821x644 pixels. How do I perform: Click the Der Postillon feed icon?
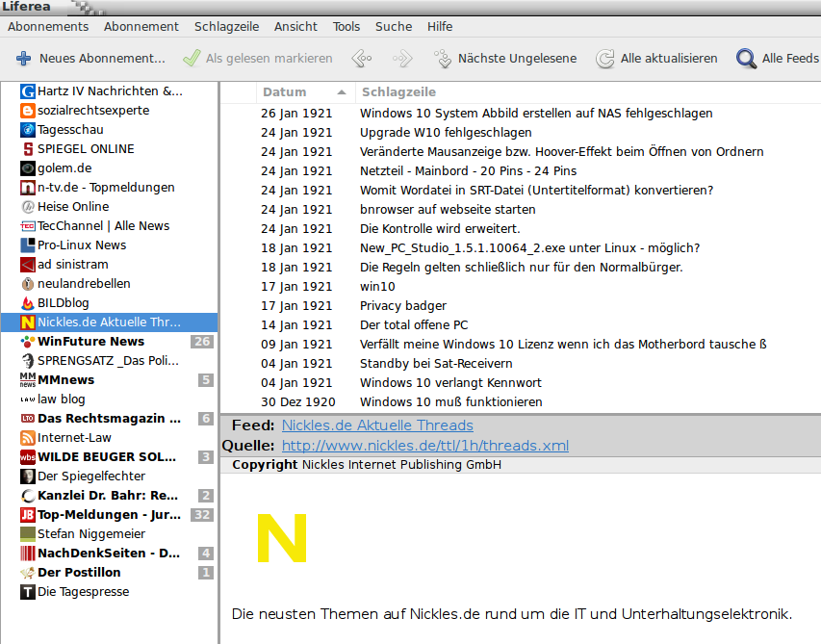coord(28,572)
